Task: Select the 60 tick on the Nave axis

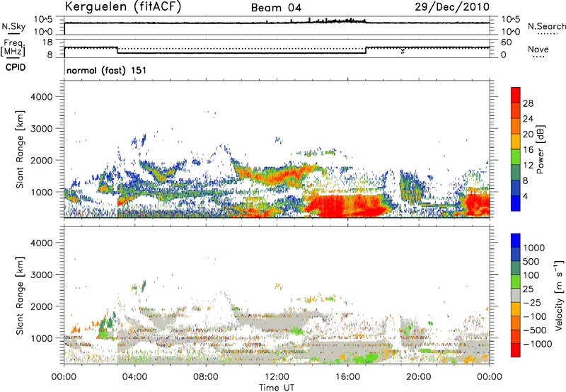Action: pos(506,42)
